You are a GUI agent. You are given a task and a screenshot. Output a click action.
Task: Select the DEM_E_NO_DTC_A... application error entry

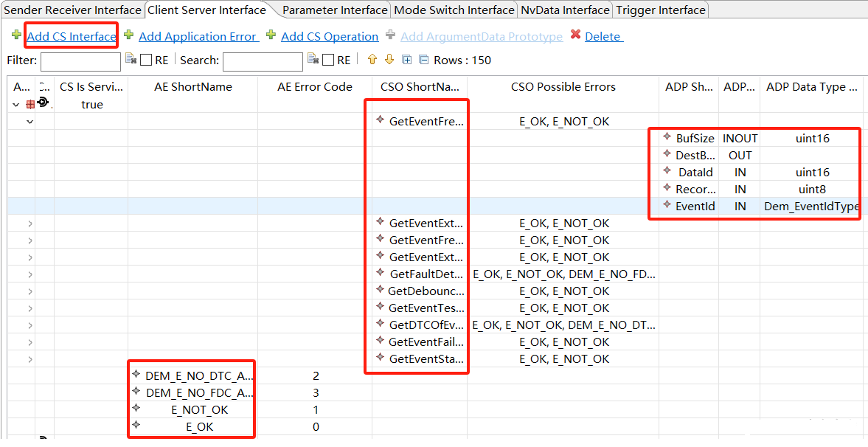pos(199,375)
